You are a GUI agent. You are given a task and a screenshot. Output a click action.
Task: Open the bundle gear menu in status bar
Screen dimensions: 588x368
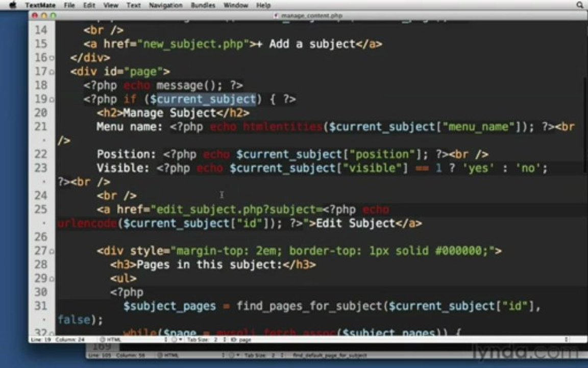pos(176,339)
